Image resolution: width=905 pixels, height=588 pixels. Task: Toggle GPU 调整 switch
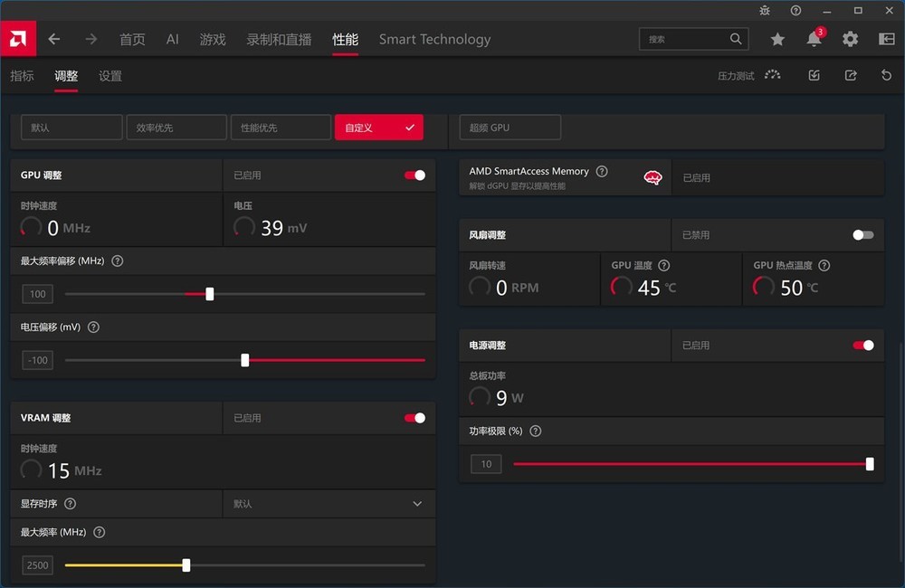(x=415, y=175)
